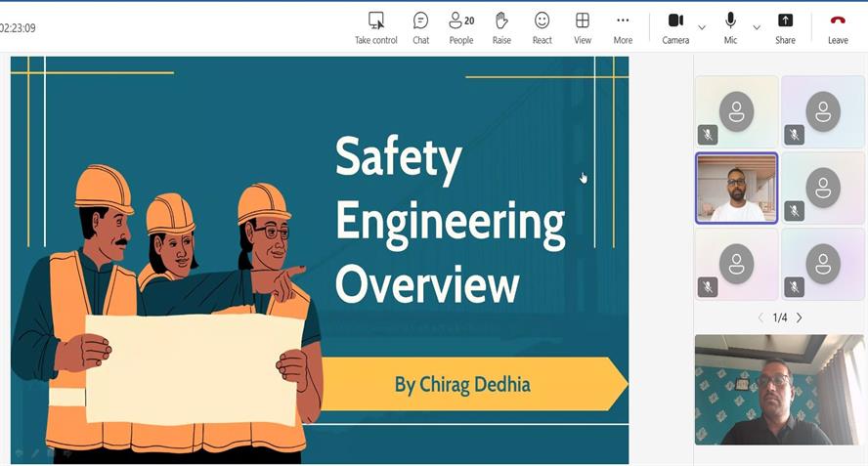Open the meeting Chat panel
This screenshot has width=868, height=466.
[420, 27]
